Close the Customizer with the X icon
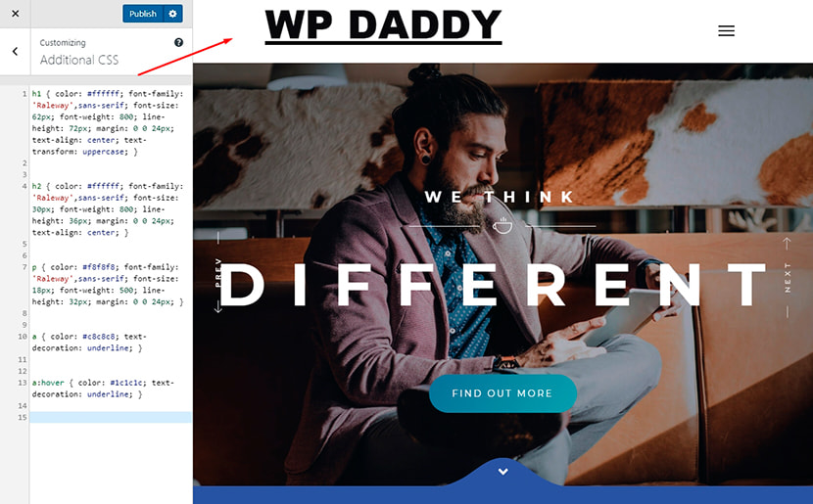Screen dimensions: 813x504 [x=16, y=14]
